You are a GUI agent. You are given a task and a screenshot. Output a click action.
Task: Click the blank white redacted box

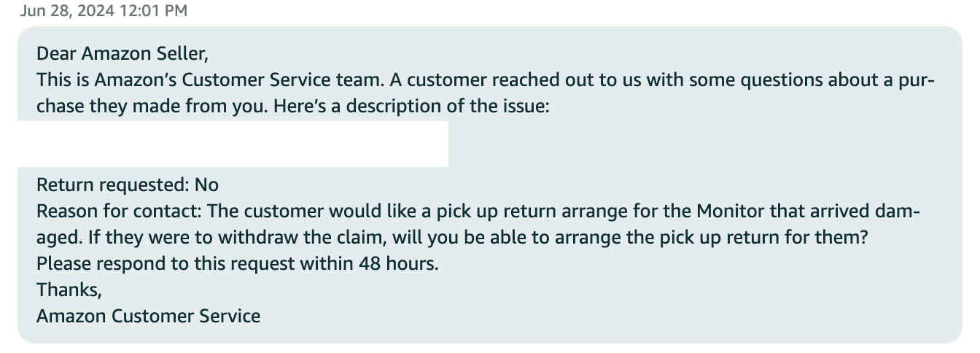(233, 144)
